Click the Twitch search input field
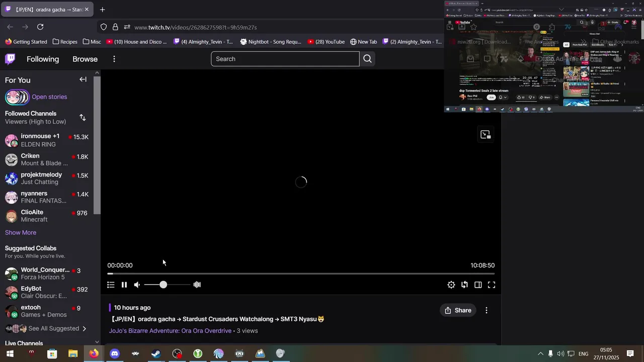The height and width of the screenshot is (362, 644). (285, 59)
